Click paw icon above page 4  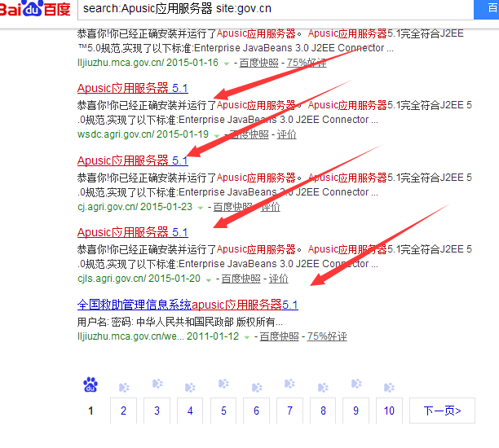(x=190, y=387)
